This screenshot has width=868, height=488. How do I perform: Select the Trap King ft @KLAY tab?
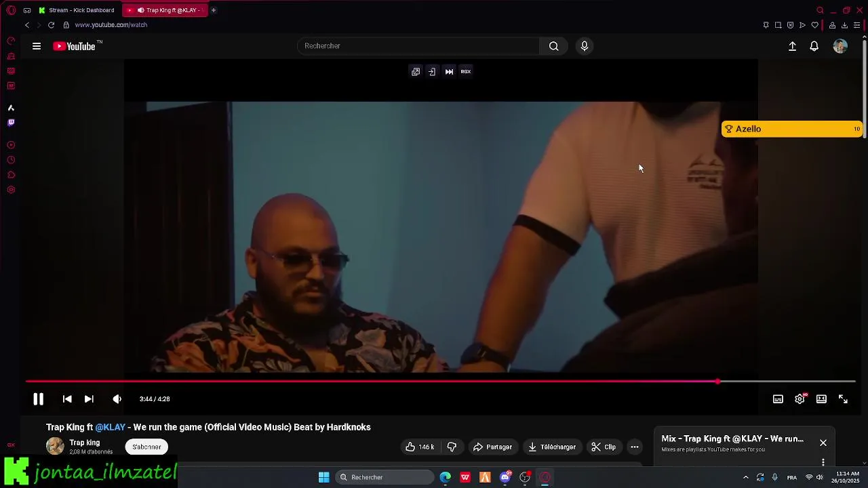coord(165,10)
